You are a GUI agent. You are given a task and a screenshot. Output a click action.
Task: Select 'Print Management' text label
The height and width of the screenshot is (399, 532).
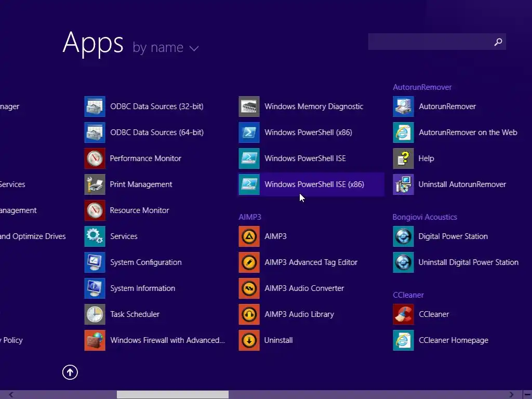(141, 184)
